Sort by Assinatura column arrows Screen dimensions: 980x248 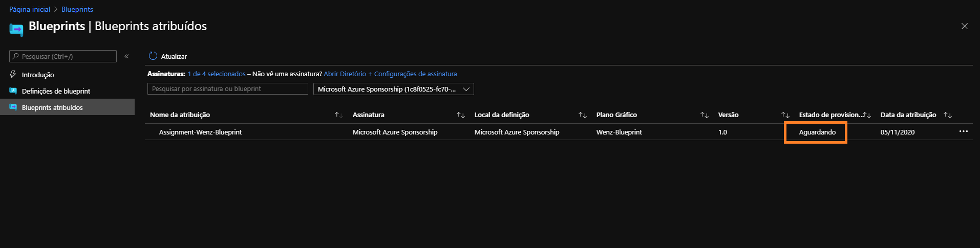[461, 115]
